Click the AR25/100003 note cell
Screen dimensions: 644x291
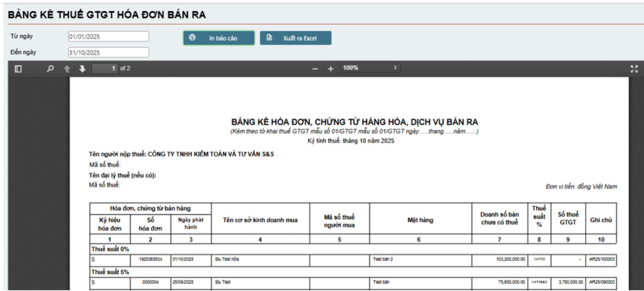(x=601, y=260)
